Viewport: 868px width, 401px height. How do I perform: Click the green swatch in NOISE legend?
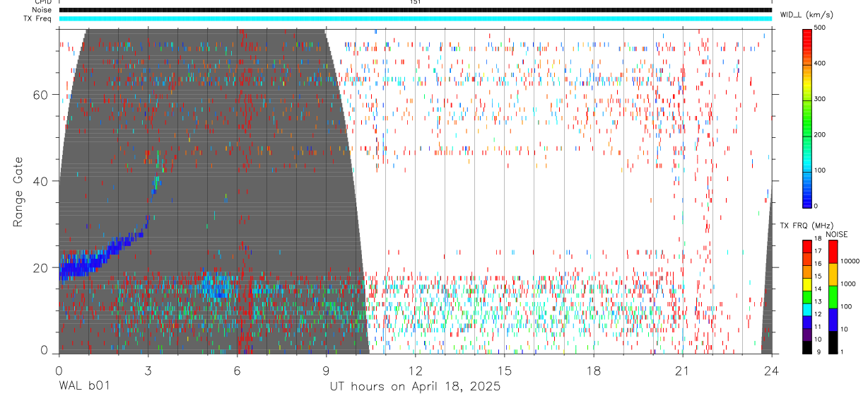tap(833, 296)
